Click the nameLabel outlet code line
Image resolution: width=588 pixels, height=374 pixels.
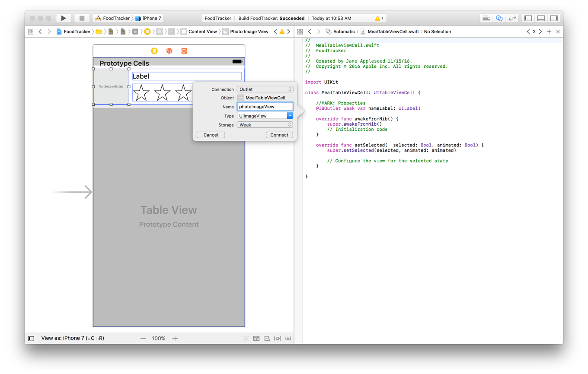(368, 108)
